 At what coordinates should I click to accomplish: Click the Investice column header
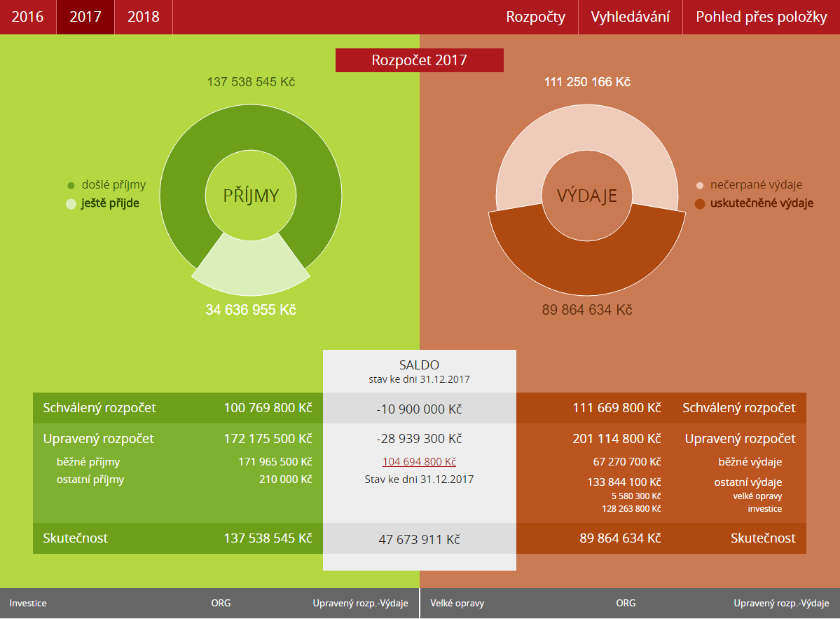28,603
